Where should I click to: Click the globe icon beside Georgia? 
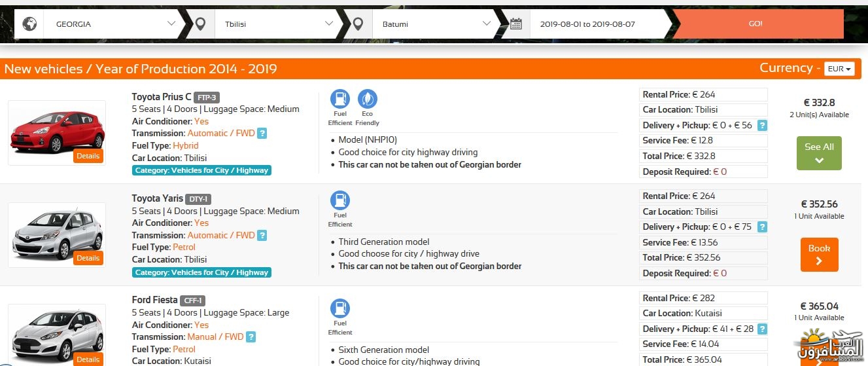(29, 24)
